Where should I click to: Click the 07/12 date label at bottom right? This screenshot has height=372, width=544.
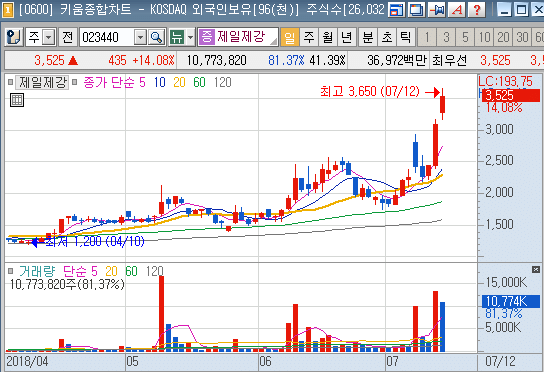coord(500,361)
